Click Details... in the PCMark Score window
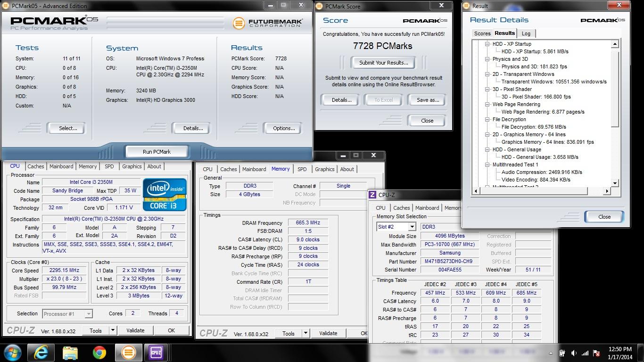 [x=342, y=100]
